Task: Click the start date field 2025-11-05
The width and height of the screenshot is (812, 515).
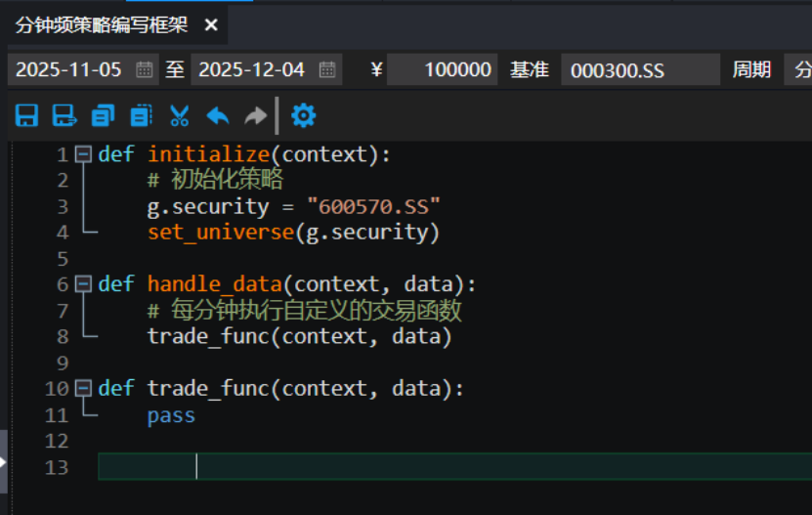Action: 69,69
